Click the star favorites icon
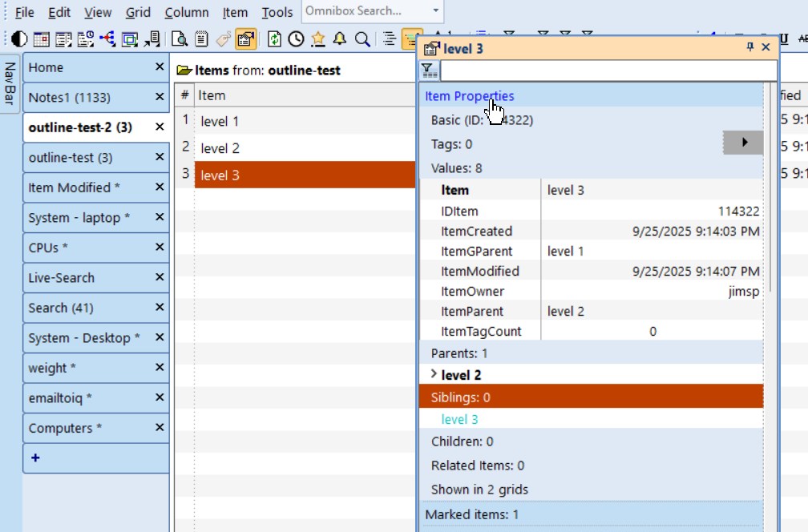This screenshot has width=808, height=532. coord(318,38)
